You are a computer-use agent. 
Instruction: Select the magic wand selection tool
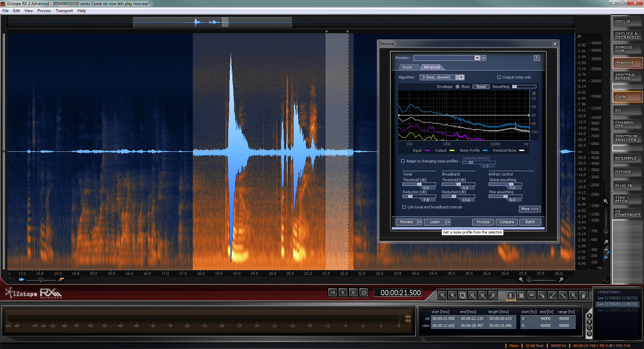[x=563, y=295]
